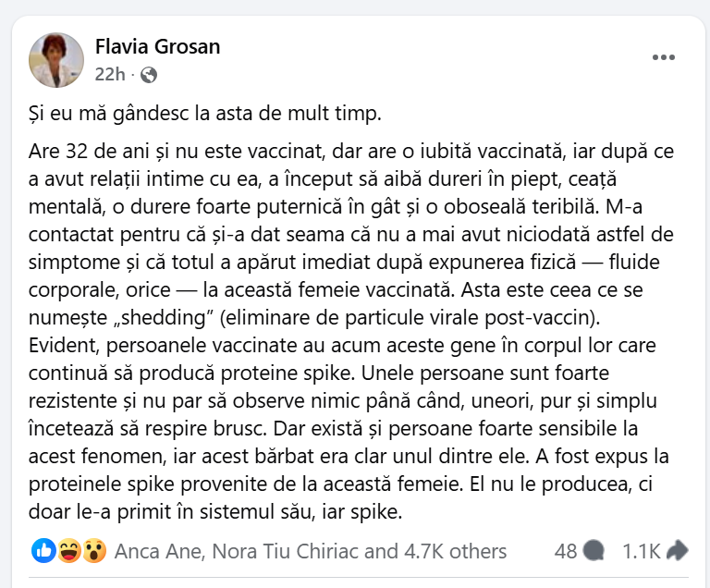Click the comment bubble icon
Screen dimensions: 710x588
coord(594,551)
